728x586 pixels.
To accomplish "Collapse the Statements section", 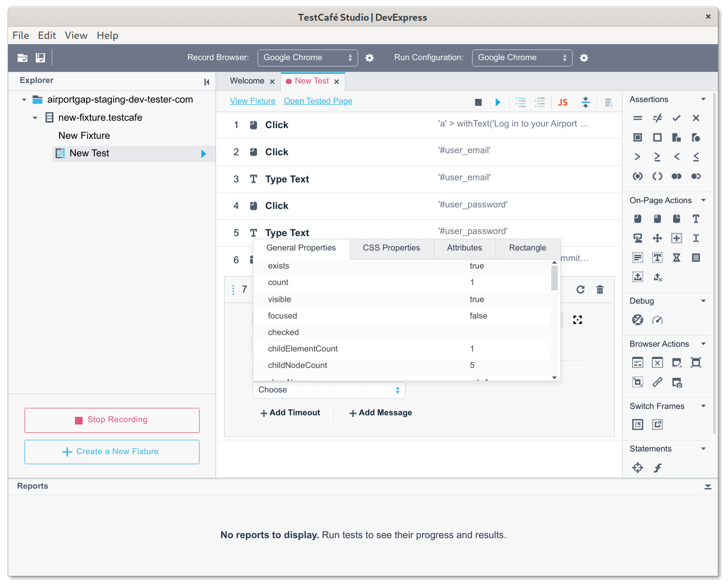I will click(704, 449).
